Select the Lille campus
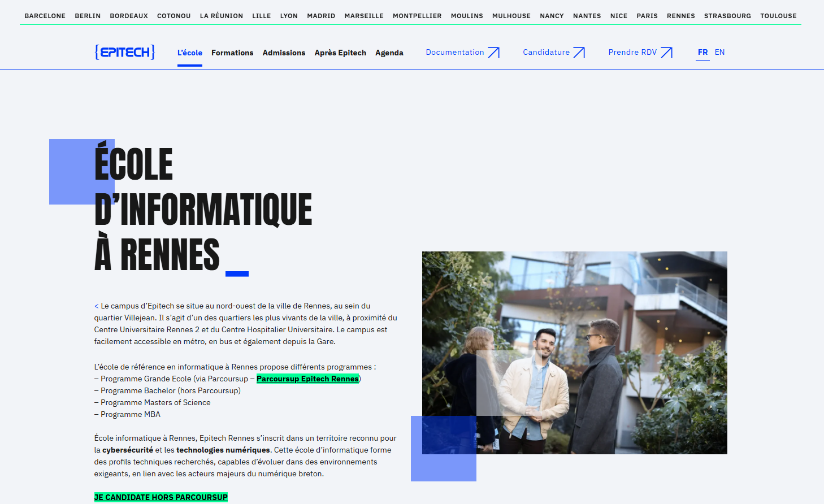 click(262, 16)
